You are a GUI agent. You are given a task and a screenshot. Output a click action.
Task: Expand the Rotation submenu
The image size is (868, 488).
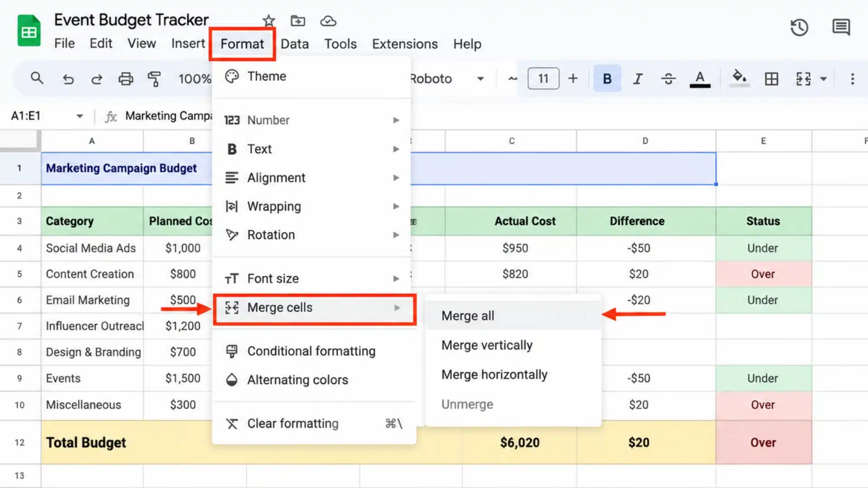point(311,235)
